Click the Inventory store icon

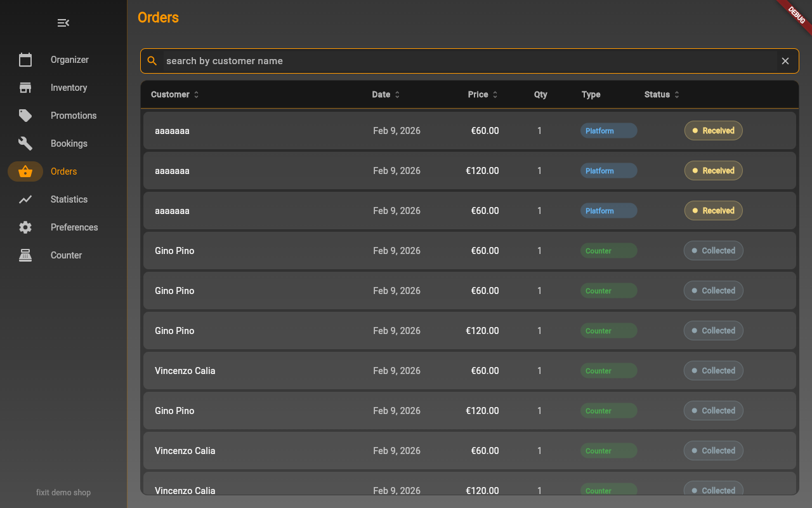(25, 88)
